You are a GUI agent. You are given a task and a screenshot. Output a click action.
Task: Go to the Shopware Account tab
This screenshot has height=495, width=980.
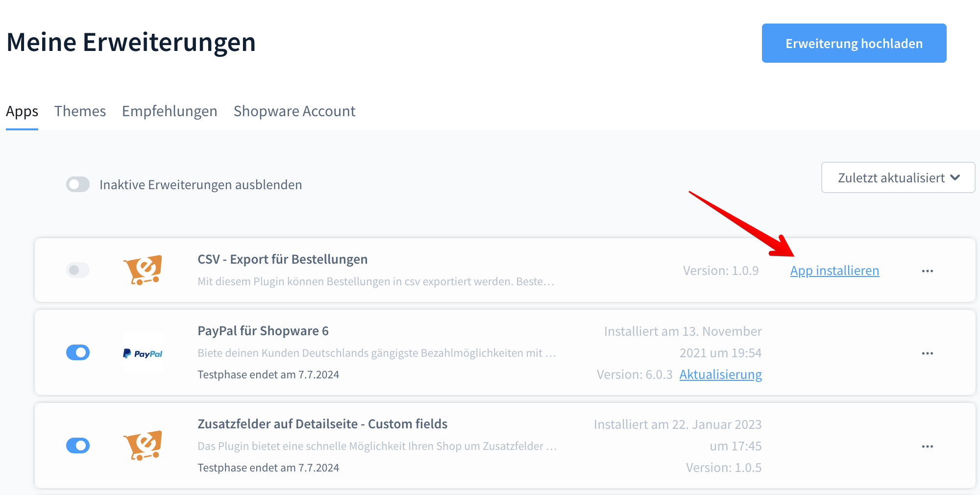point(294,111)
